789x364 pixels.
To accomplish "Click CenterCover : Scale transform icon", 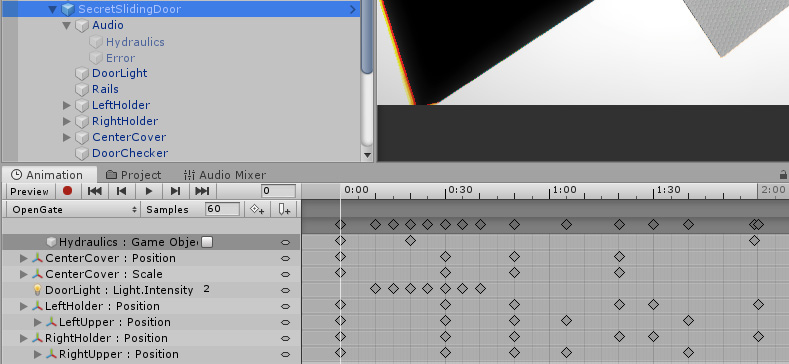I will click(x=37, y=274).
